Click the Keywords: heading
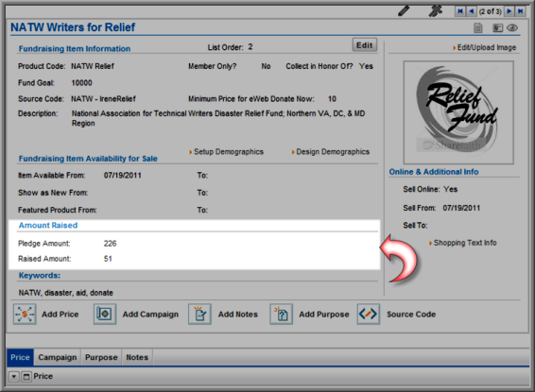Viewport: 535px width, 392px height. pyautogui.click(x=40, y=276)
